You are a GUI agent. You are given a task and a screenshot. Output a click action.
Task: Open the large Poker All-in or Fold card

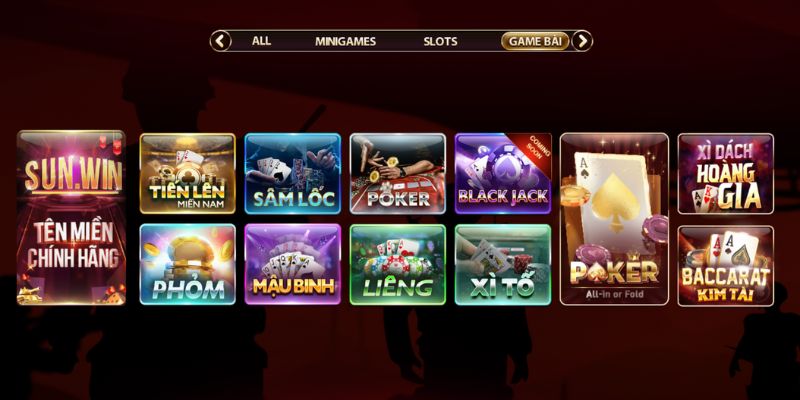click(x=614, y=219)
